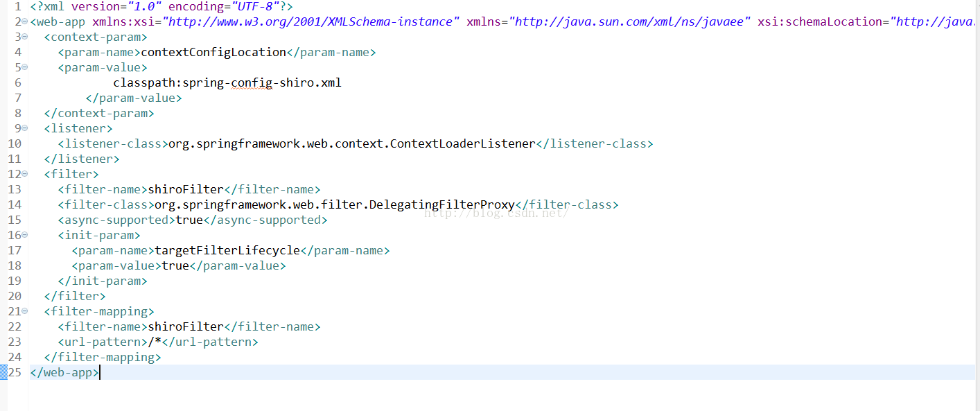Click line number 25 in the gutter
The width and height of the screenshot is (980, 411).
coord(14,372)
